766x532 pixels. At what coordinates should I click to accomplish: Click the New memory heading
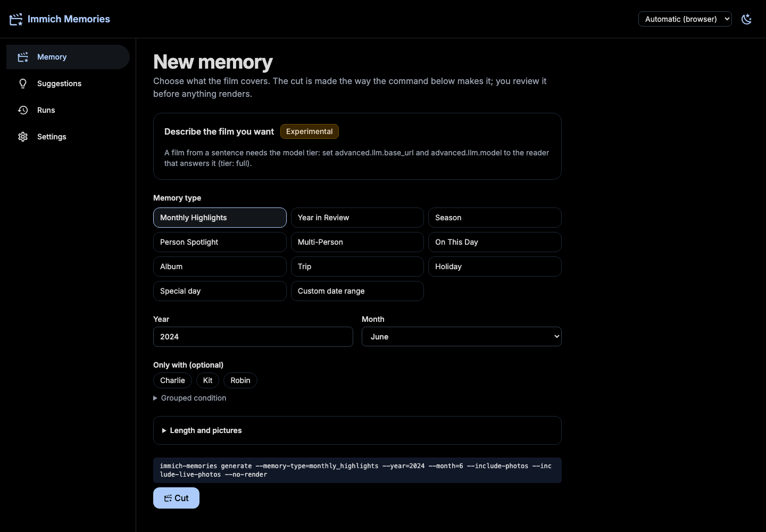tap(213, 62)
